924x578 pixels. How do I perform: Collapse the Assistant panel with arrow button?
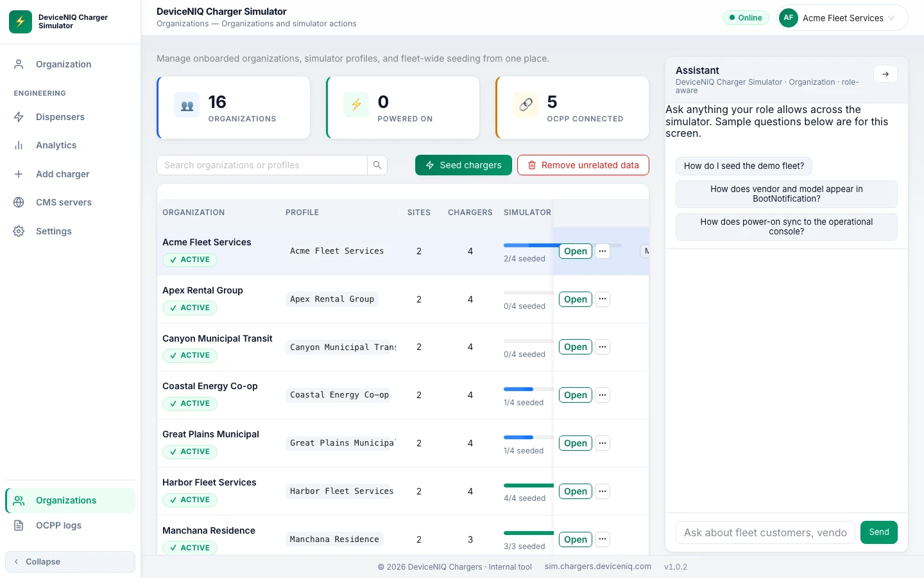(886, 74)
